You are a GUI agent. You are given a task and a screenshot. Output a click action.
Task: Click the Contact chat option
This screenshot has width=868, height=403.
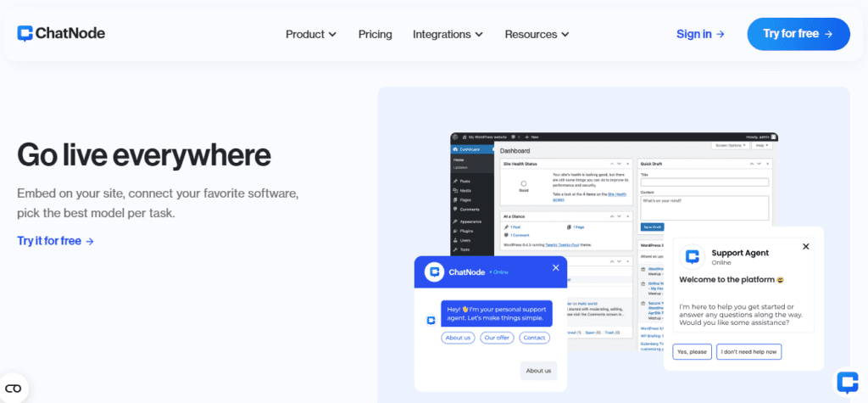coord(534,338)
